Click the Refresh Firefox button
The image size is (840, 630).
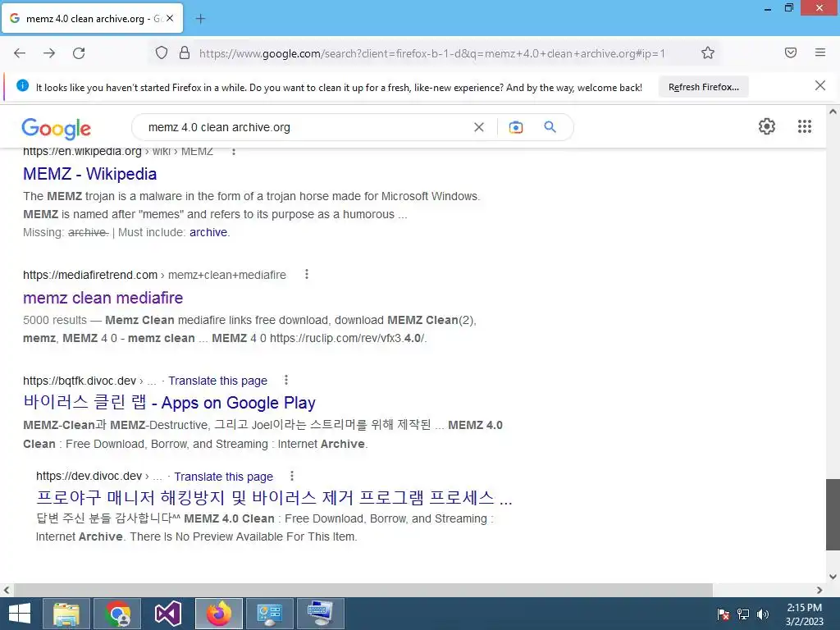pyautogui.click(x=703, y=87)
